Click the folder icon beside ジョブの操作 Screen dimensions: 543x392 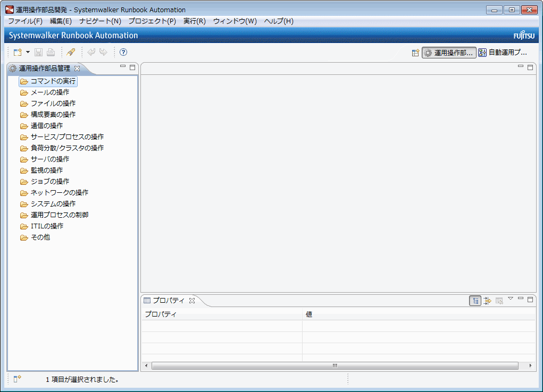coord(24,182)
